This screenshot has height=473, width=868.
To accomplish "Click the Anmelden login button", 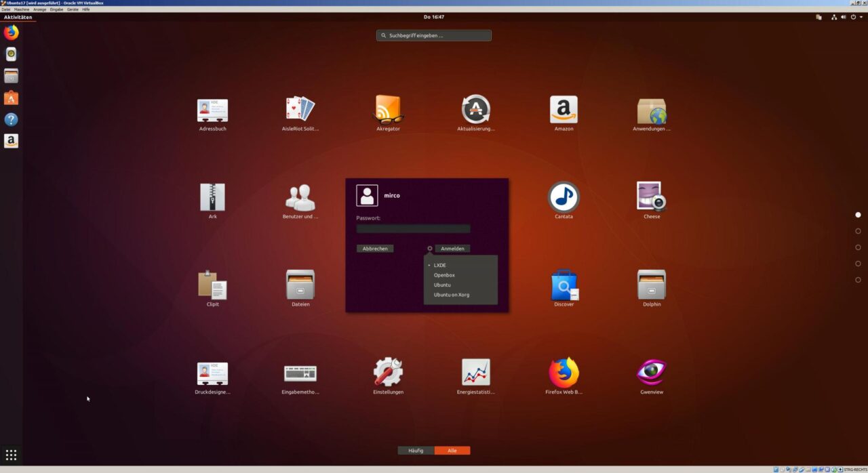I will (x=452, y=248).
